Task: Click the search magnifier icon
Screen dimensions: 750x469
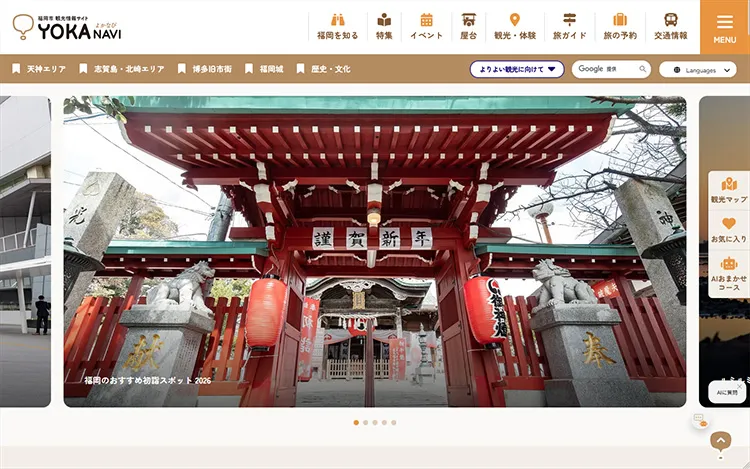Action: pos(642,69)
